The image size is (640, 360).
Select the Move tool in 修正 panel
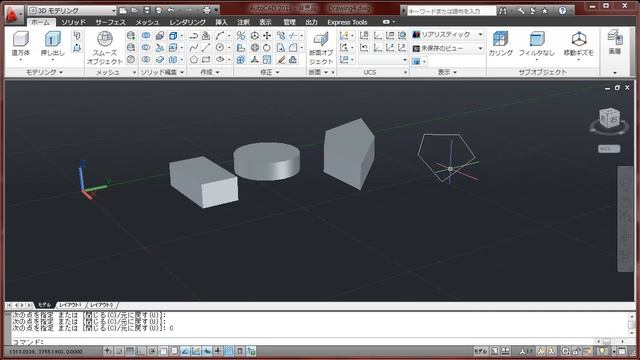(x=267, y=36)
